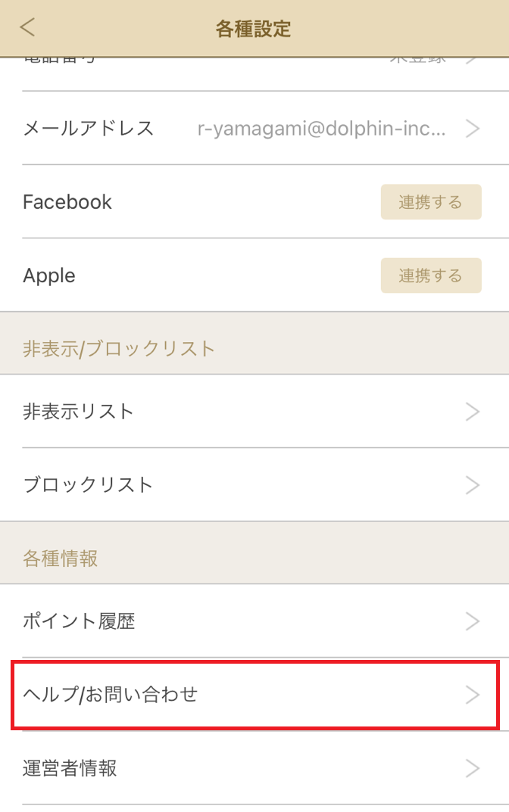Select the Facebook row label
509x812 pixels.
click(67, 202)
